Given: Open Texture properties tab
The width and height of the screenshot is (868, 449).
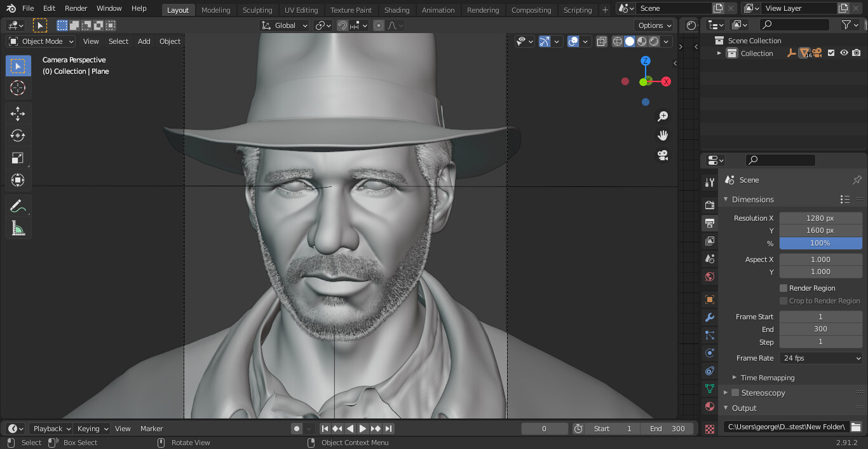Looking at the screenshot, I should pos(710,429).
